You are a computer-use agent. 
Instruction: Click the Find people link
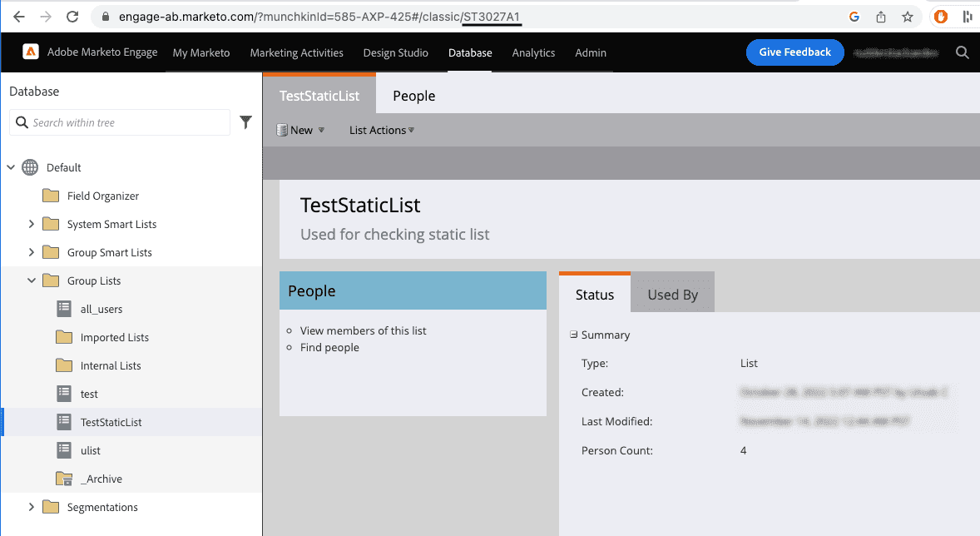point(329,347)
